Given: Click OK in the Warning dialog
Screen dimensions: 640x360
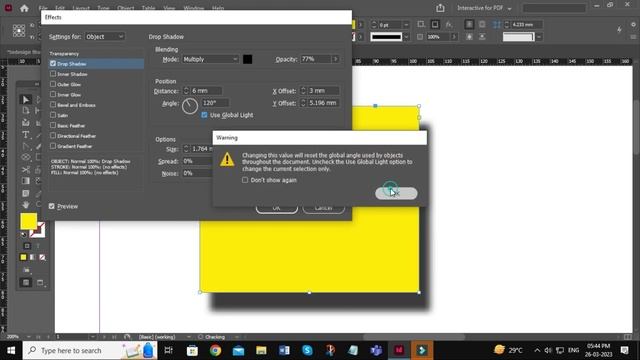Looking at the screenshot, I should (396, 193).
